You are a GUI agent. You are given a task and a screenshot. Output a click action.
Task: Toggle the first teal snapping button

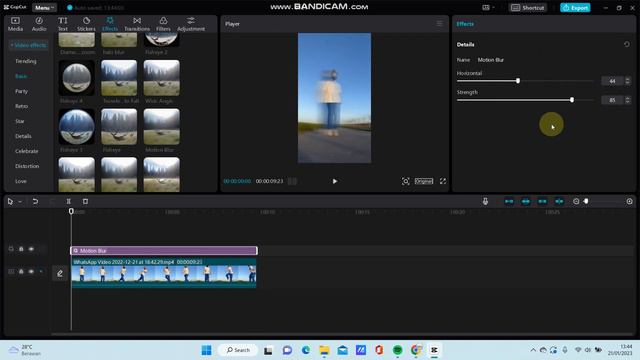coord(509,201)
